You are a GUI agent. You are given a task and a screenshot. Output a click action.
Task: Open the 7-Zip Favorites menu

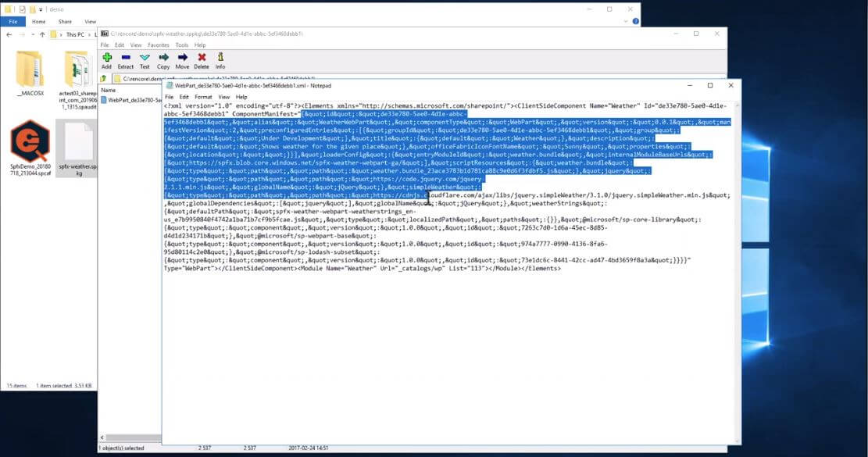(159, 45)
